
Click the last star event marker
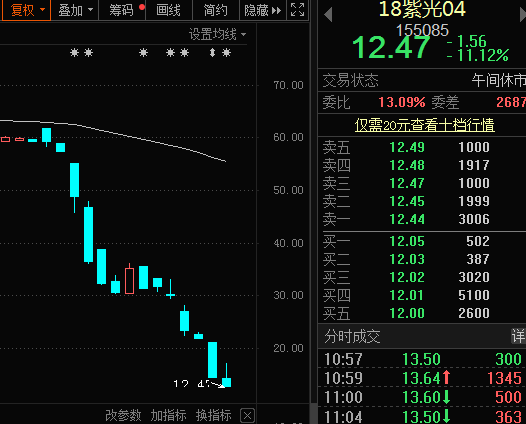(x=227, y=53)
